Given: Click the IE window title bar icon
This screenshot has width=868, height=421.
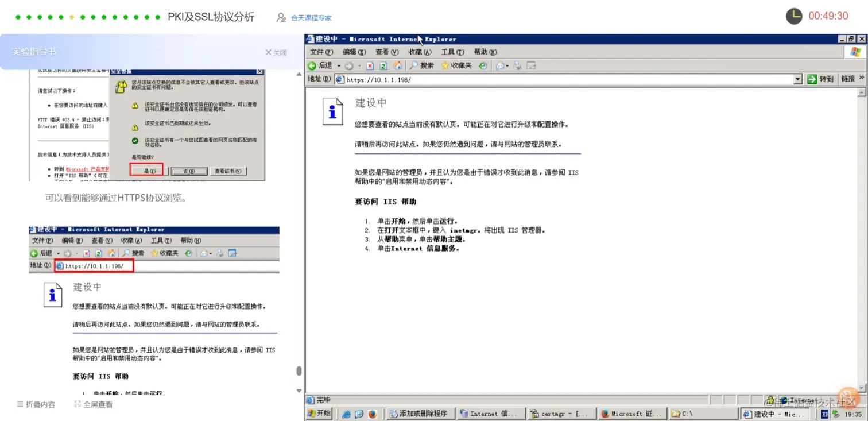Looking at the screenshot, I should (x=311, y=39).
